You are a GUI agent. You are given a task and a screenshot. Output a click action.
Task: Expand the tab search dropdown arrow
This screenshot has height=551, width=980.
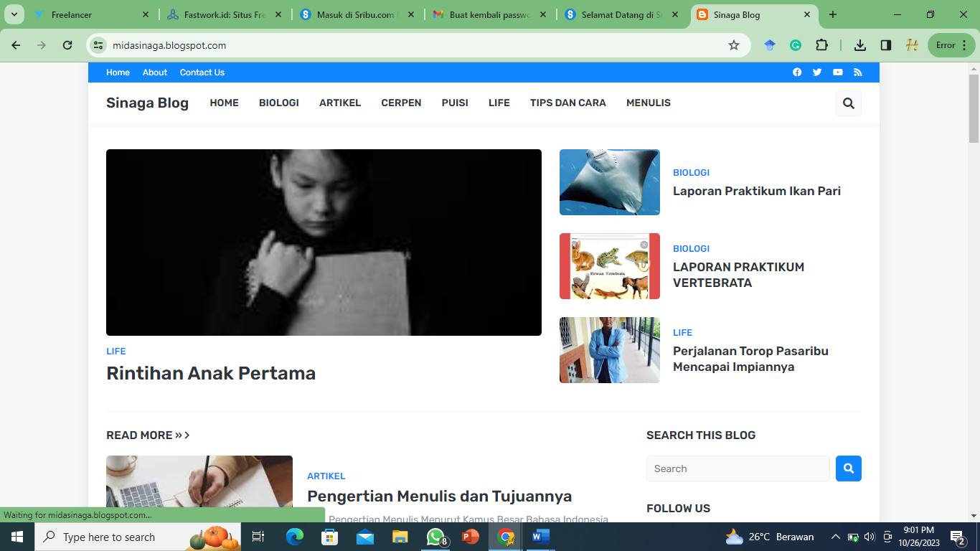tap(14, 14)
